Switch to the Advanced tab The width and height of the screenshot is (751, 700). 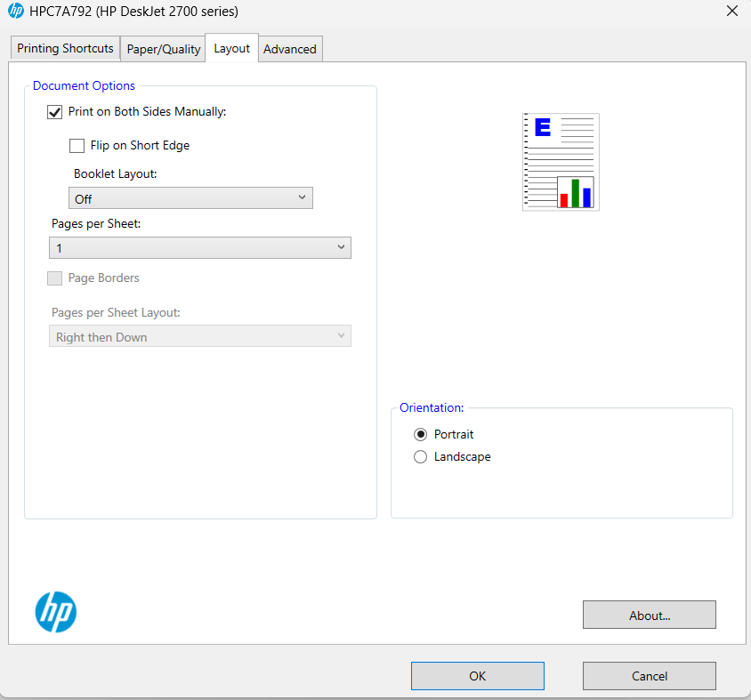(x=290, y=48)
